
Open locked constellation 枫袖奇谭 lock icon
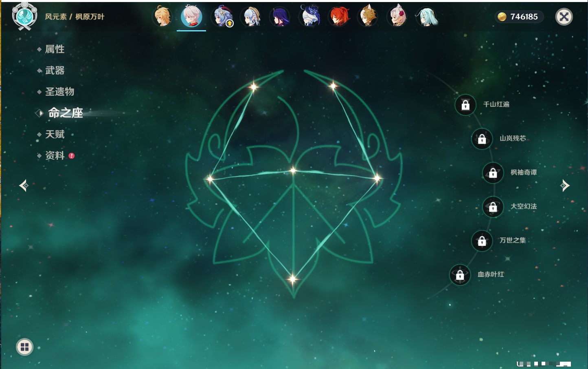(x=493, y=173)
